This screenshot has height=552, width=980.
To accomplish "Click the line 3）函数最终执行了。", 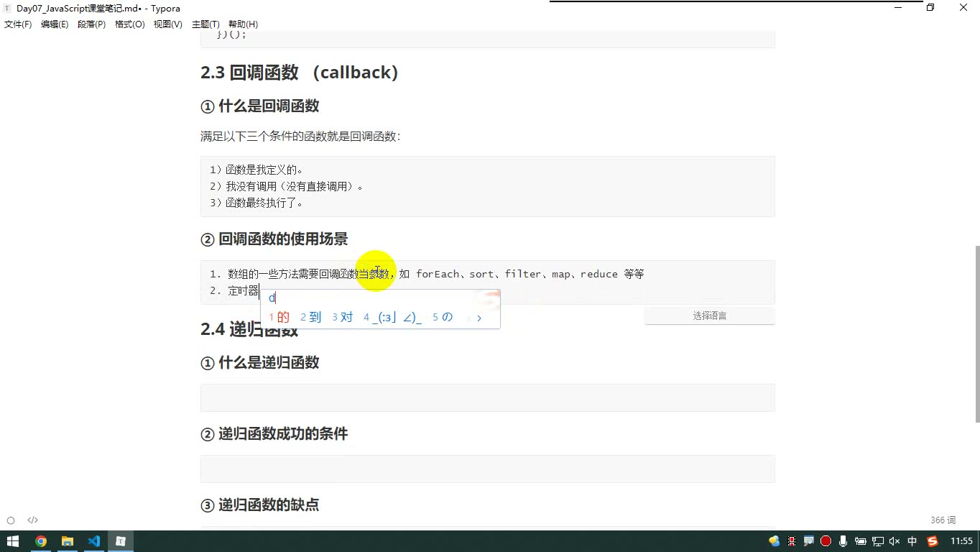I will 256,203.
